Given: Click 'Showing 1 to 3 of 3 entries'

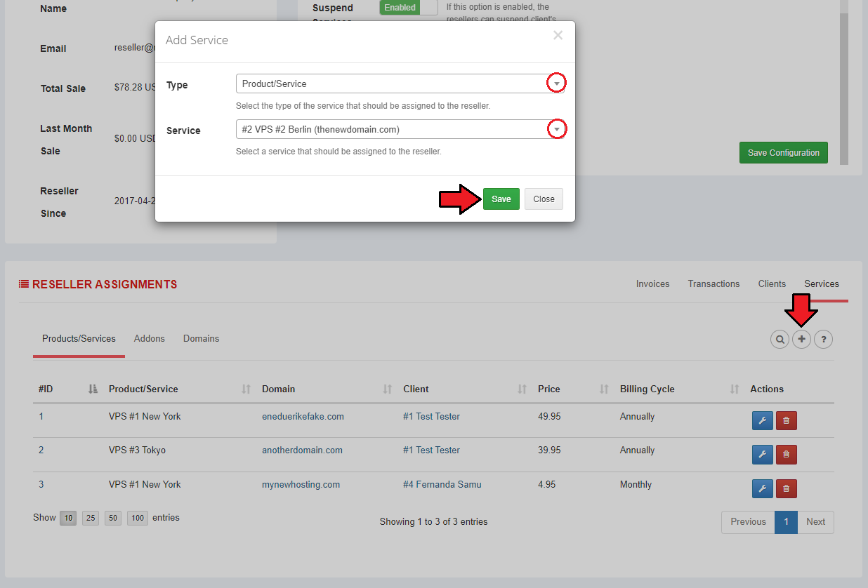Looking at the screenshot, I should pyautogui.click(x=433, y=521).
